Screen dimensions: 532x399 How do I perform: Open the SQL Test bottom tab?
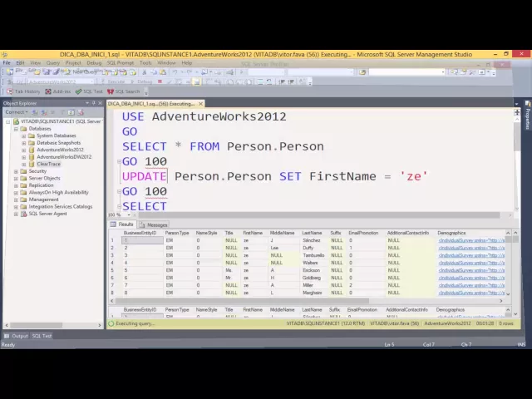pyautogui.click(x=42, y=336)
